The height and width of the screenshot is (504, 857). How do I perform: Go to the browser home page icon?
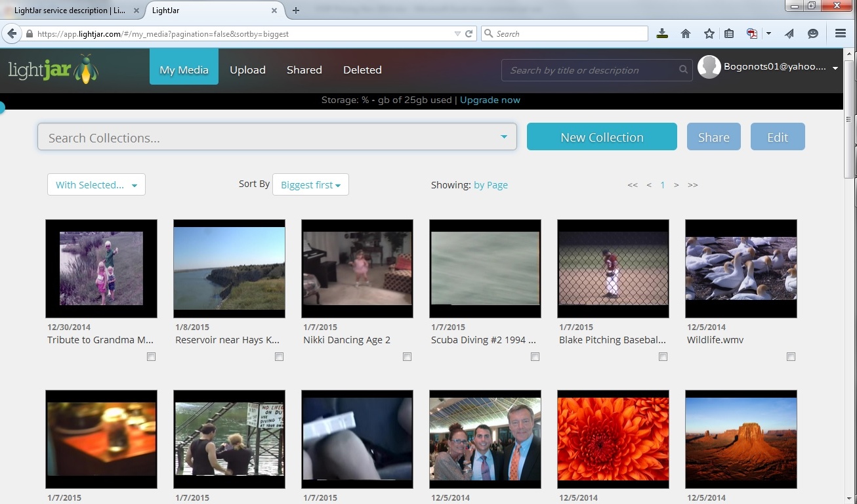(x=686, y=33)
